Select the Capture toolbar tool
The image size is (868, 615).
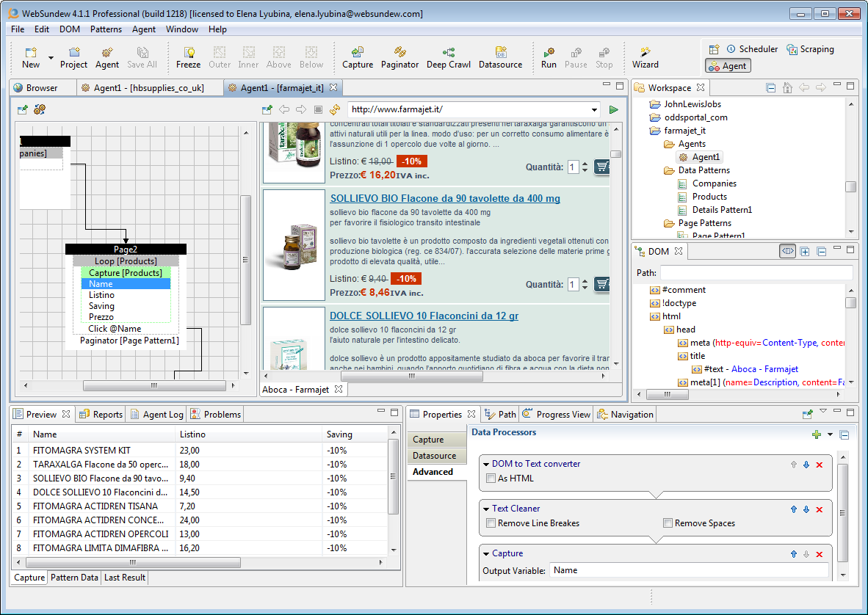point(358,57)
